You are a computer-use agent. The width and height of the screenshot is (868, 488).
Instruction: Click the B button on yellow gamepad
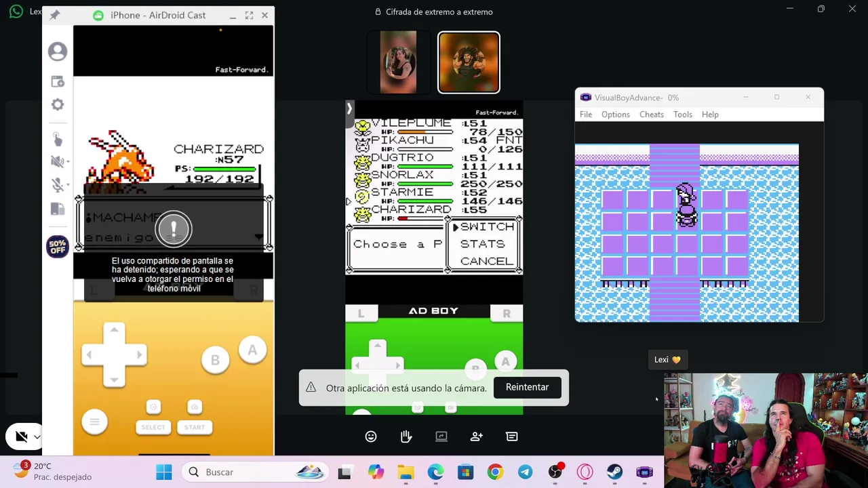pyautogui.click(x=215, y=361)
